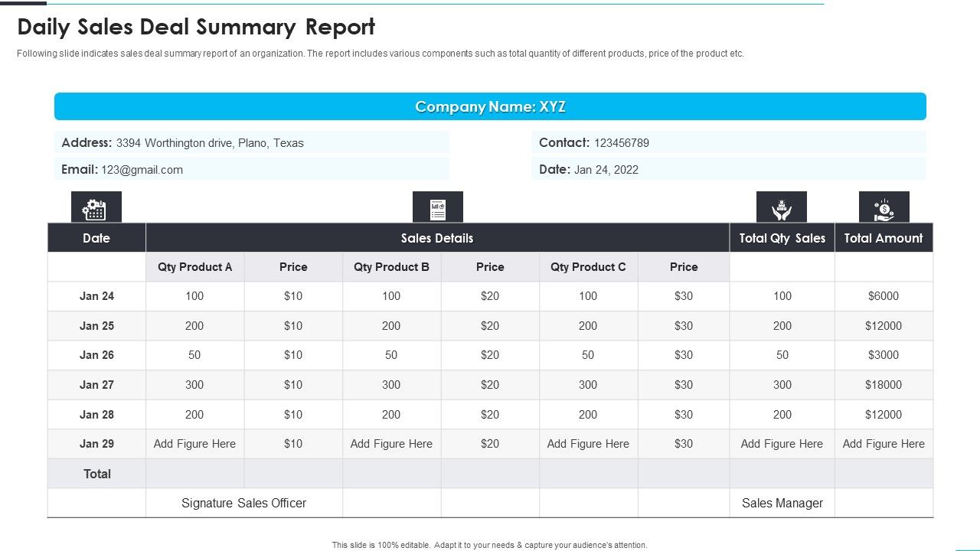The height and width of the screenshot is (551, 980).
Task: Click Add Figure Here under Qty Product B
Action: [x=391, y=444]
